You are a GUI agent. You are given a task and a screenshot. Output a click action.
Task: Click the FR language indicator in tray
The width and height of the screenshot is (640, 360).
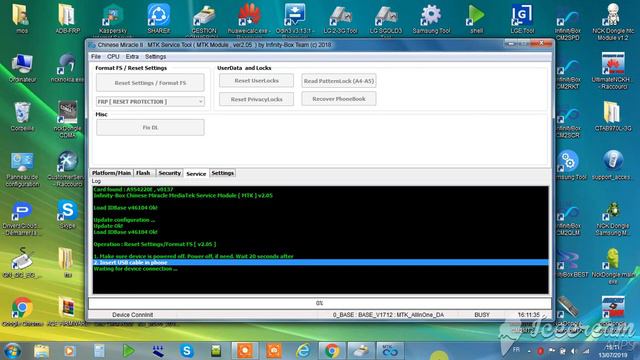coord(516,350)
